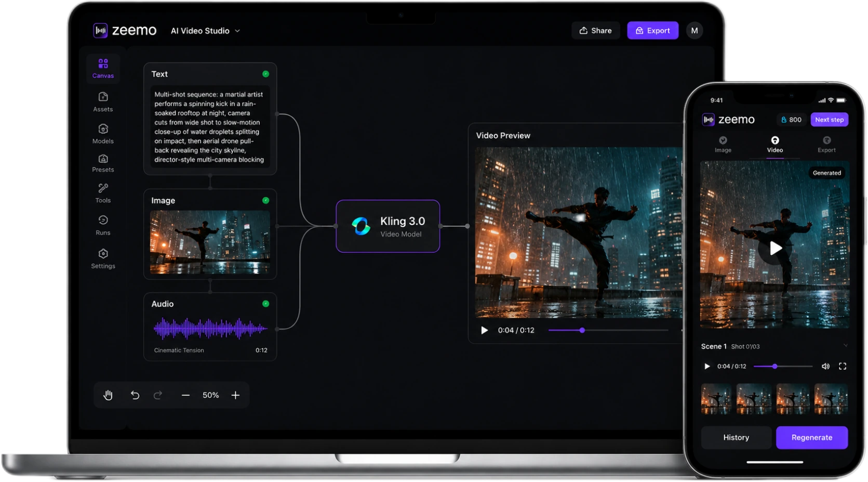Open the AI Video Studio dropdown
Screen dimensions: 868x482
[206, 31]
